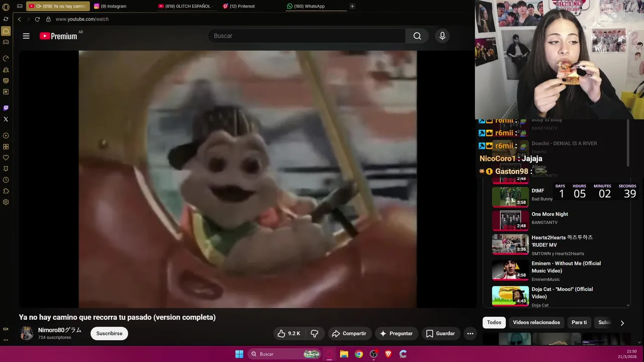Image resolution: width=644 pixels, height=362 pixels.
Task: Open Nimoro80 channel avatar
Action: [27, 333]
